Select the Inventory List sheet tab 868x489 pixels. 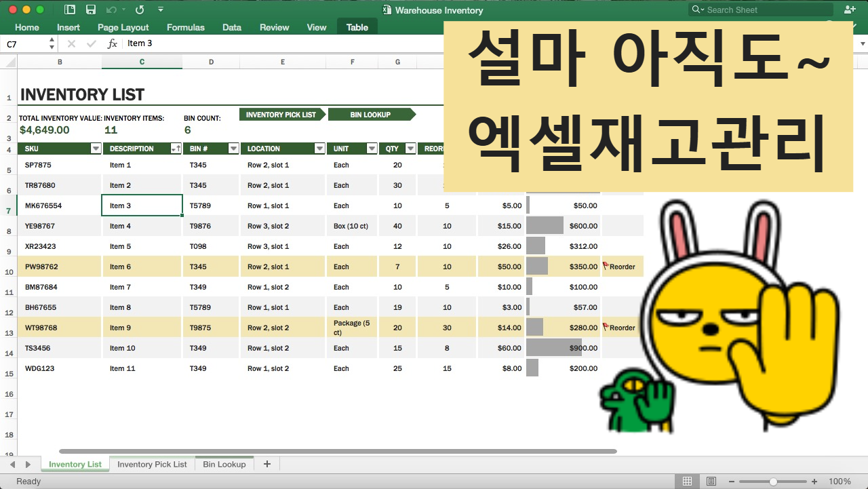point(75,465)
